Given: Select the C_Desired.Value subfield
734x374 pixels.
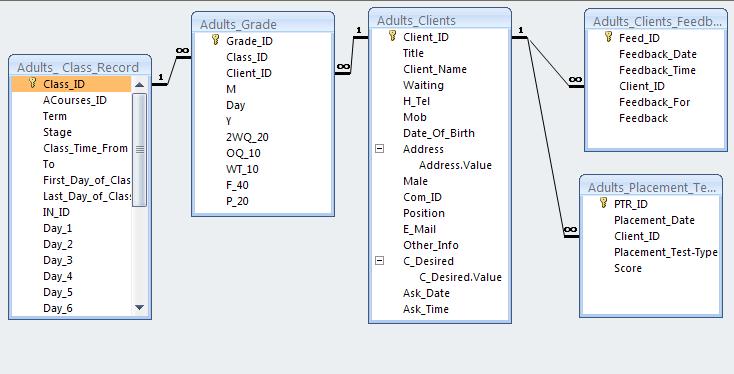Looking at the screenshot, I should click(460, 277).
